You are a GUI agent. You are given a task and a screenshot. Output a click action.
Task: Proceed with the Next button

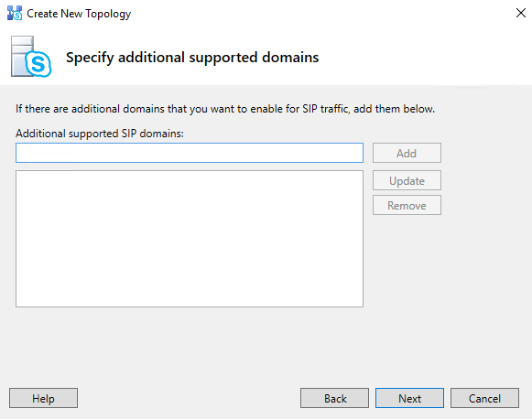[x=409, y=398]
